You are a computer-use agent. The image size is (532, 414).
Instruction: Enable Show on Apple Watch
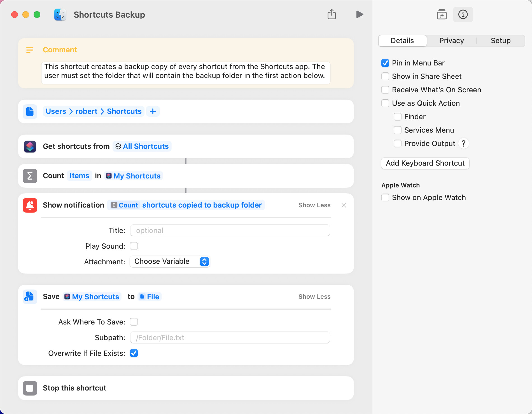tap(385, 197)
